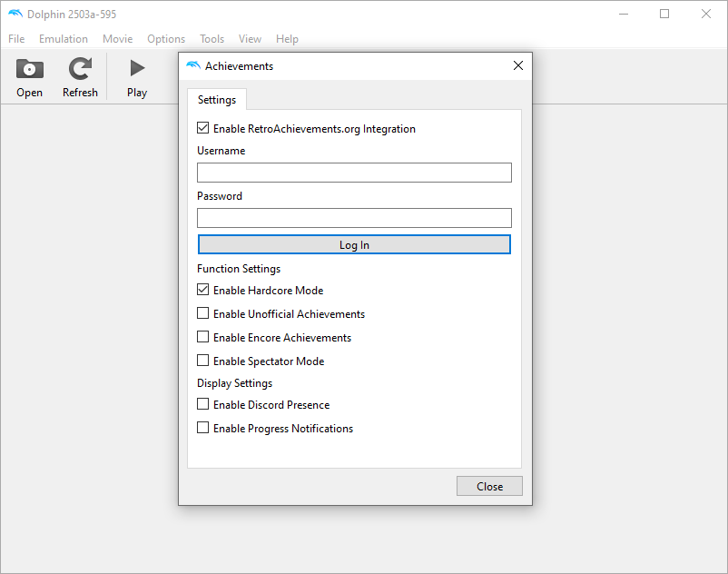The width and height of the screenshot is (728, 574).
Task: Uncheck Enable Hardcore Mode
Action: 203,291
